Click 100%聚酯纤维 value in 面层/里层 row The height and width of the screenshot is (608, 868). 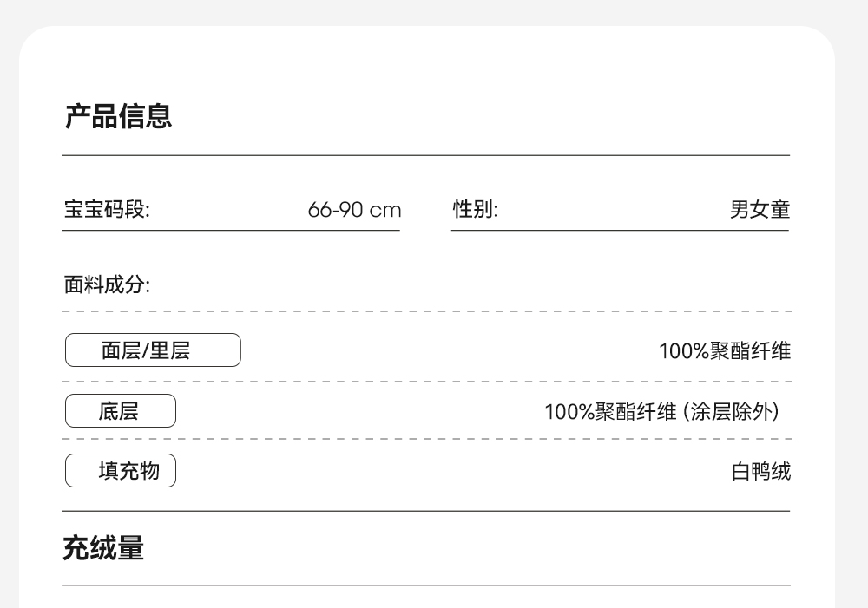(725, 351)
